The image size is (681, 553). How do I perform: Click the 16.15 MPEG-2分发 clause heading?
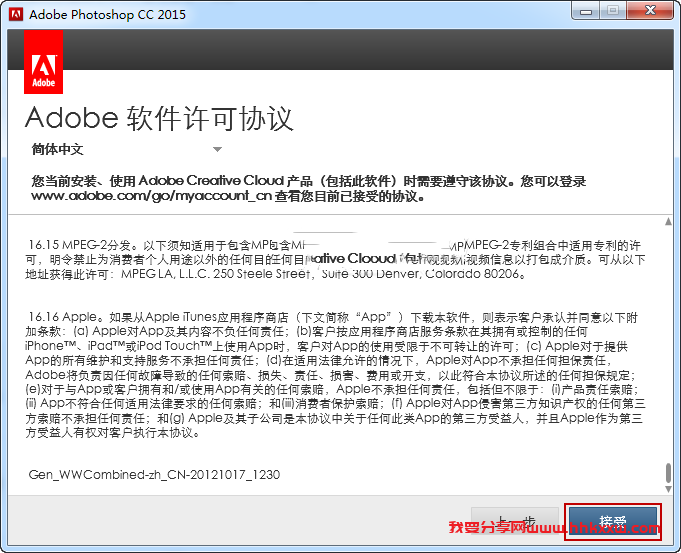[80, 245]
